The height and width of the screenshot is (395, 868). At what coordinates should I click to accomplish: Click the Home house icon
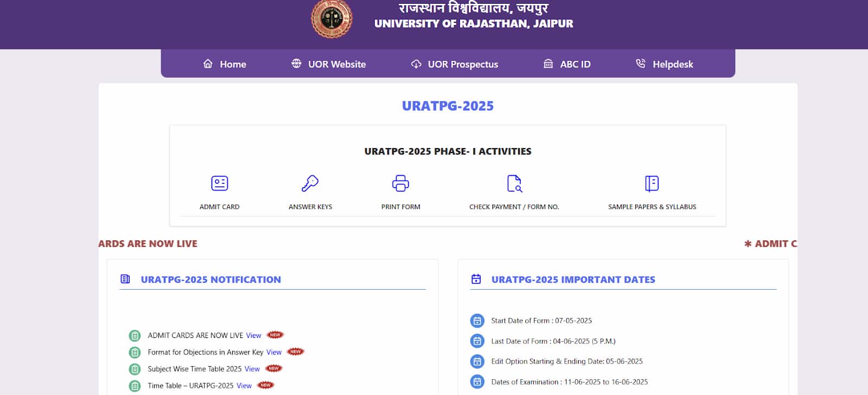pyautogui.click(x=208, y=63)
